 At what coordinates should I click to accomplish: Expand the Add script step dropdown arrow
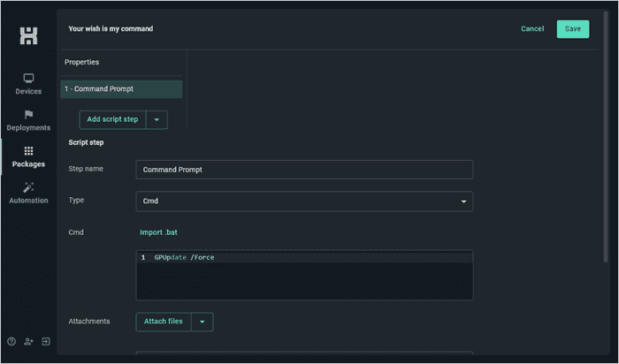[157, 119]
